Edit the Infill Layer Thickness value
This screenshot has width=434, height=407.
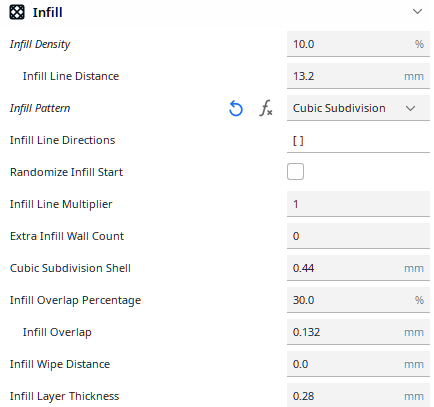358,396
